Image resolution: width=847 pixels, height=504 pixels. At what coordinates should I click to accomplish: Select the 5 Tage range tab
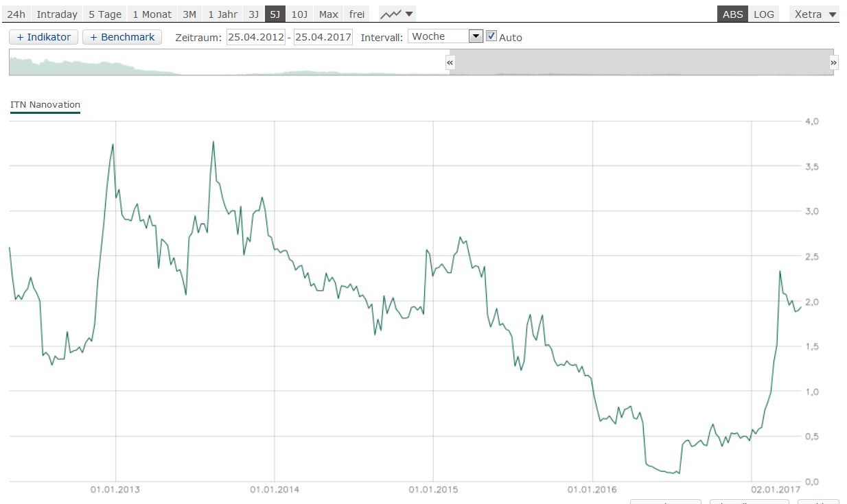pos(105,14)
